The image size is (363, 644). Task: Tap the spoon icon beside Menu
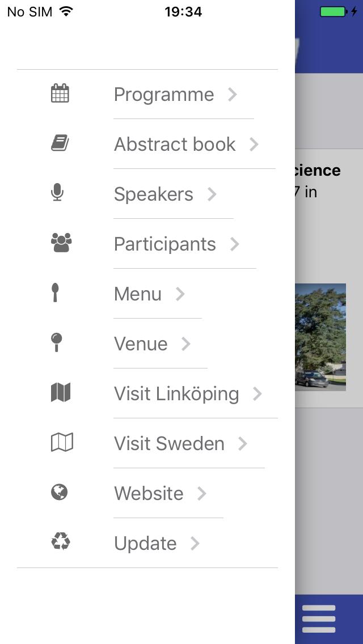pos(55,293)
